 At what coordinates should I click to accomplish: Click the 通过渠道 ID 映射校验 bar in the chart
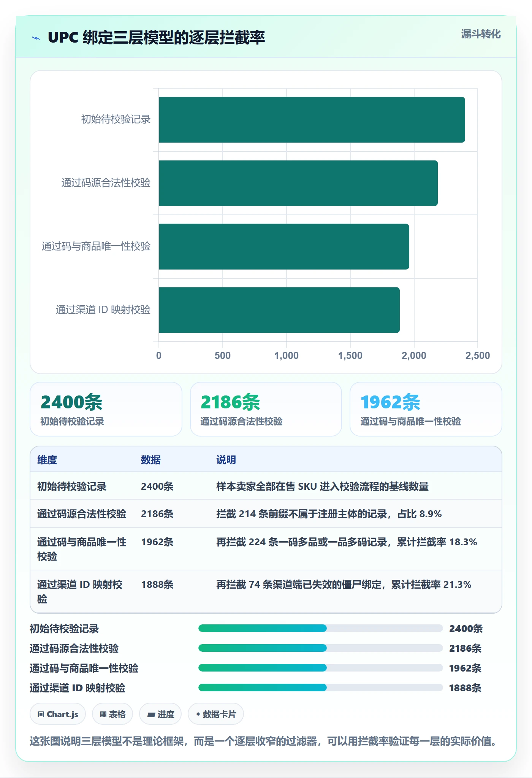click(279, 310)
